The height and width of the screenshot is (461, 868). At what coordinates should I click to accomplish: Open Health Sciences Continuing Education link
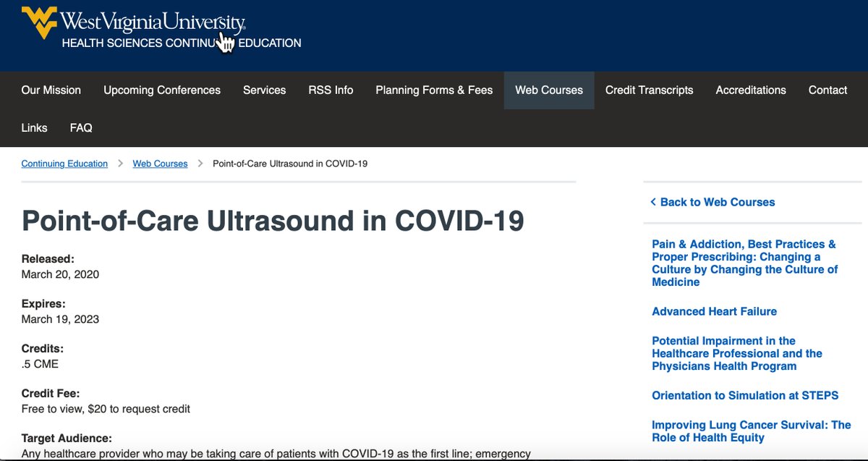tap(182, 43)
